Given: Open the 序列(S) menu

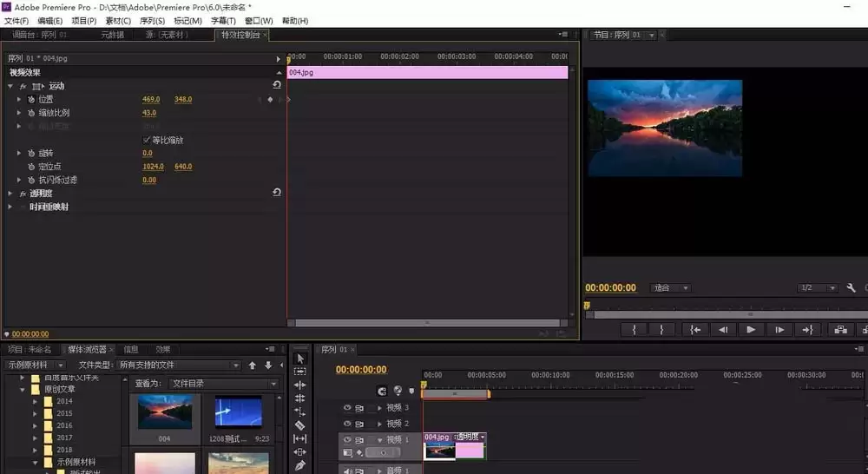Looking at the screenshot, I should (152, 21).
